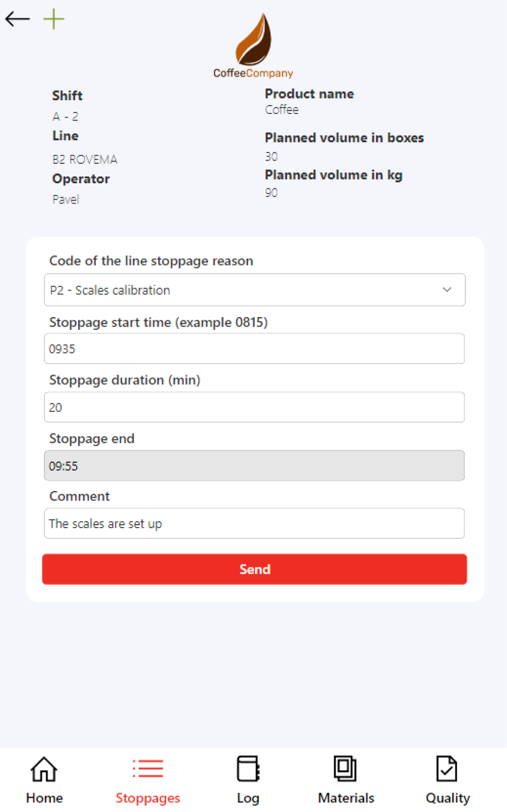Image resolution: width=507 pixels, height=812 pixels.
Task: Select the Home icon in bottom navigation
Action: pos(44,769)
